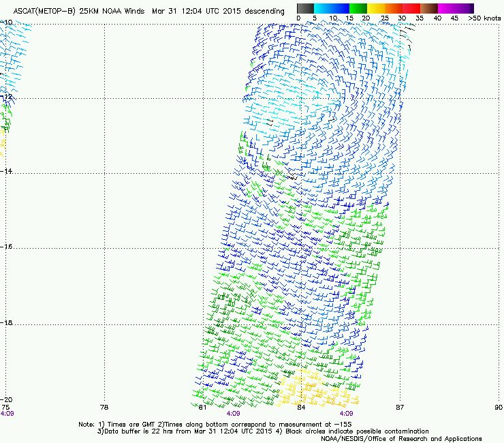Screen dimensions: 504x443
Task: Click the '84' longitude axis label
Action: pyautogui.click(x=301, y=408)
